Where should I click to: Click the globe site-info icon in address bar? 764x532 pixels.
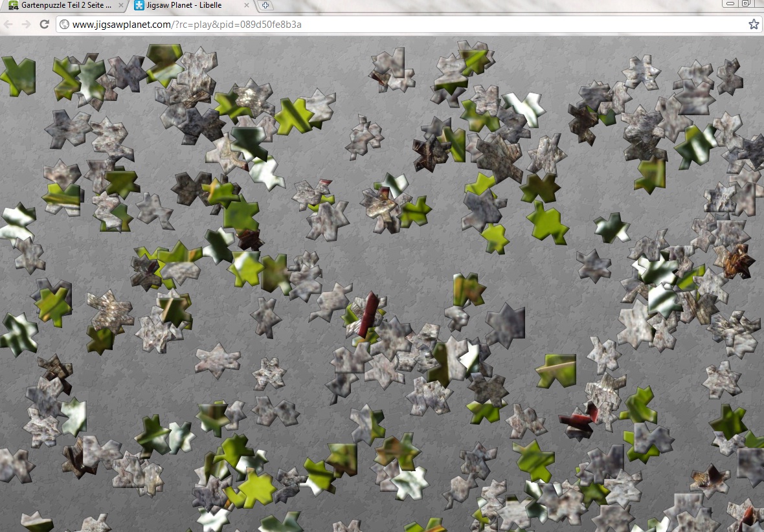pos(63,25)
